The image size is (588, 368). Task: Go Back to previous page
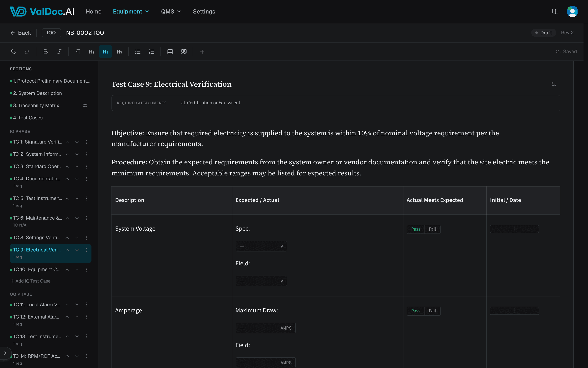tap(21, 33)
